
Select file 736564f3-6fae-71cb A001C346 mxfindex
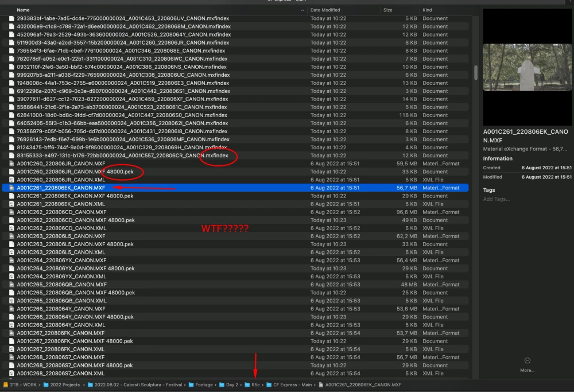tap(121, 51)
